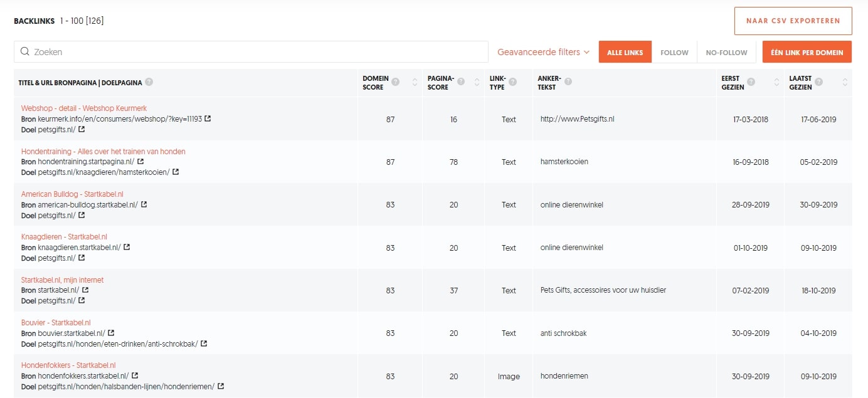Click anchor text http://www.Petsgifts.nl
The height and width of the screenshot is (398, 868).
(x=578, y=119)
